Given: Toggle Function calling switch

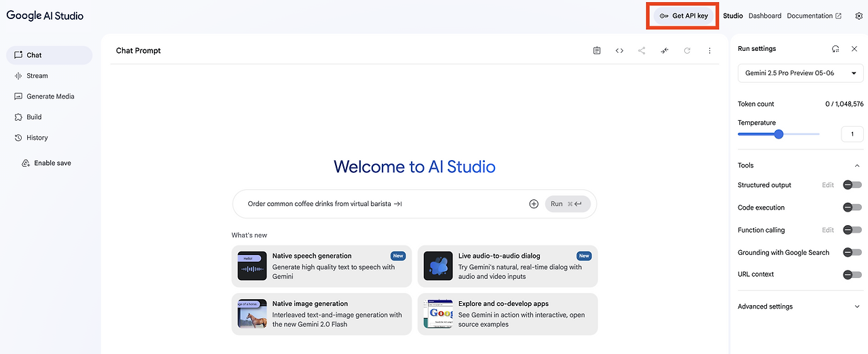Looking at the screenshot, I should click(x=852, y=230).
